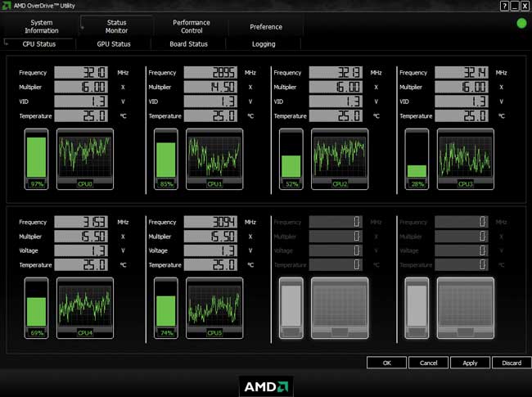Select the CPU3 usage graph

(x=466, y=159)
